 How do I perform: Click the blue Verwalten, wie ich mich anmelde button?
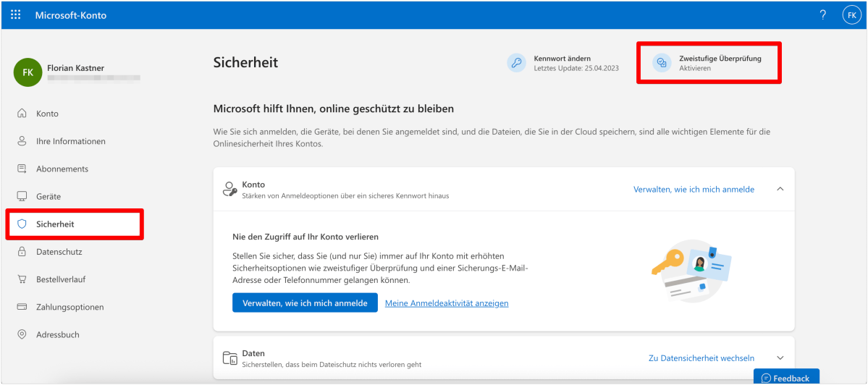coord(305,302)
